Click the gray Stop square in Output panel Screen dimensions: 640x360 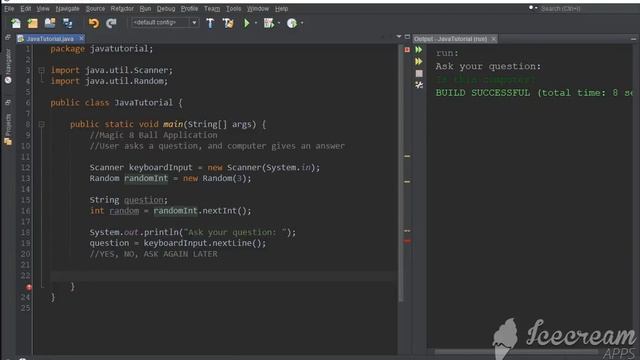(x=419, y=73)
